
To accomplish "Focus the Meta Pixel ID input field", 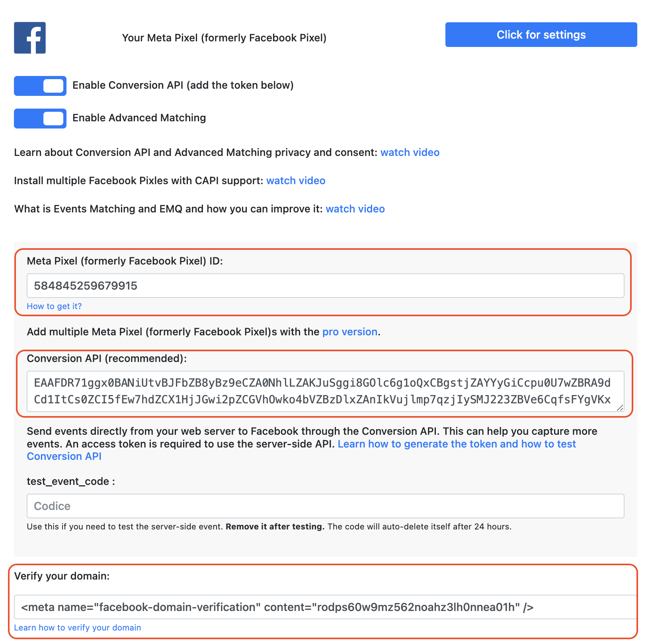I will click(x=325, y=286).
